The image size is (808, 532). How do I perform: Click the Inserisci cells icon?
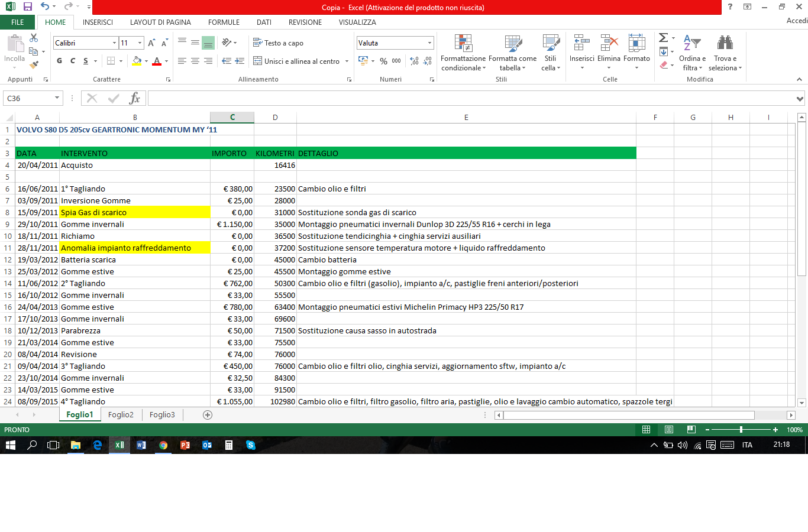point(582,43)
